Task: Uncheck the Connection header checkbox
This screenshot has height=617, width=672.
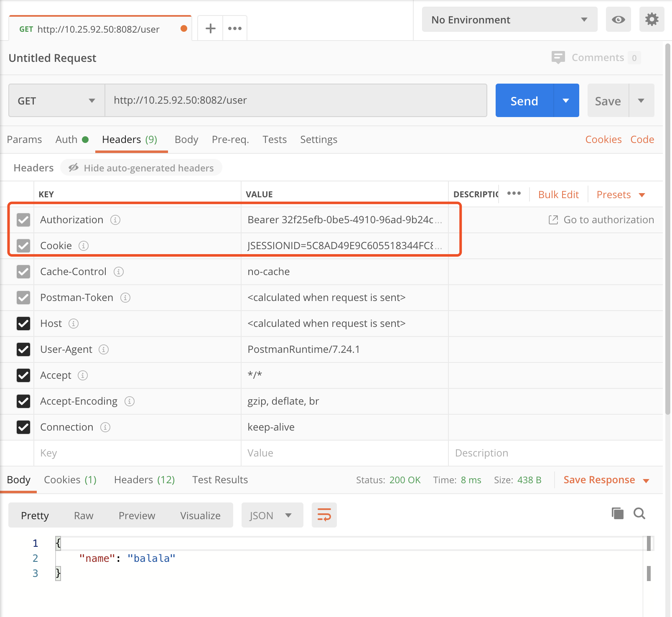Action: pyautogui.click(x=23, y=427)
